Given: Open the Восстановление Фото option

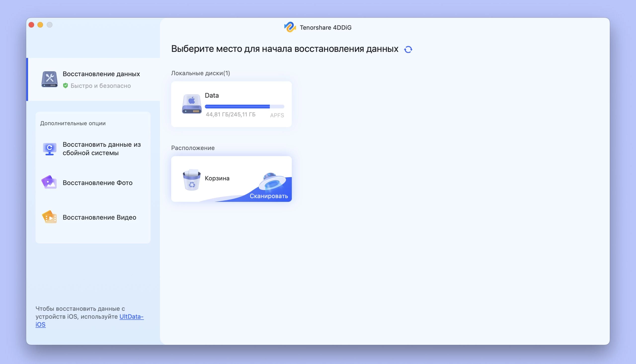Looking at the screenshot, I should (98, 183).
